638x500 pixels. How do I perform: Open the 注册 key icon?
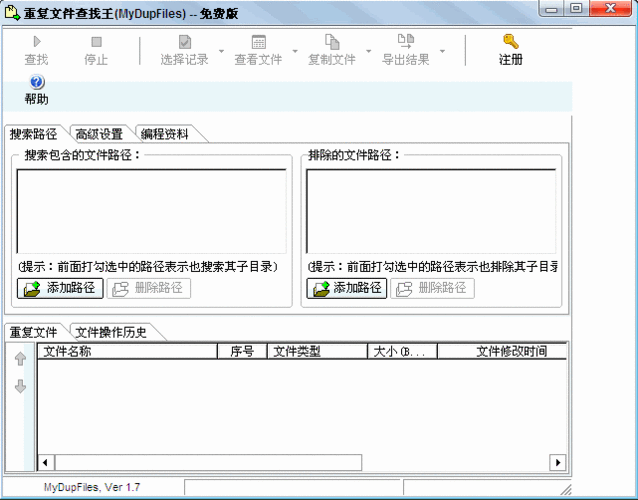(x=511, y=41)
